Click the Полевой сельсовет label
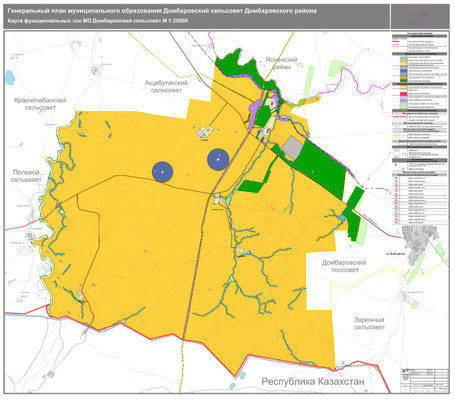 pos(26,176)
